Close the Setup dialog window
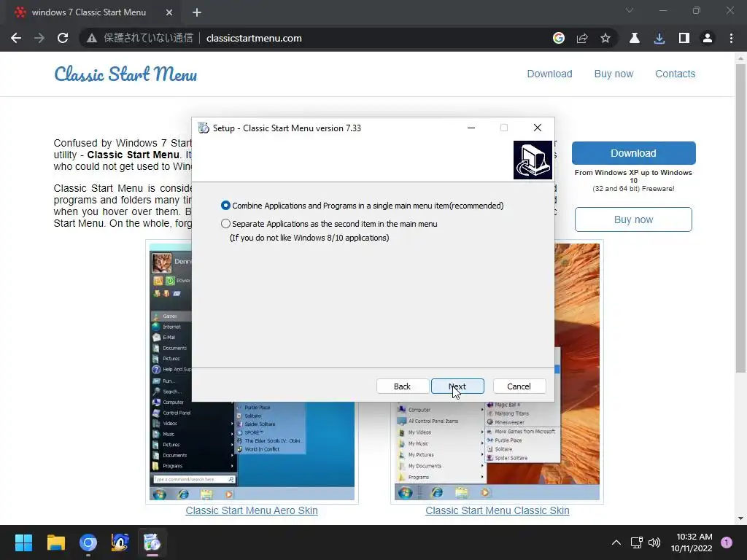The height and width of the screenshot is (560, 747). coord(538,128)
